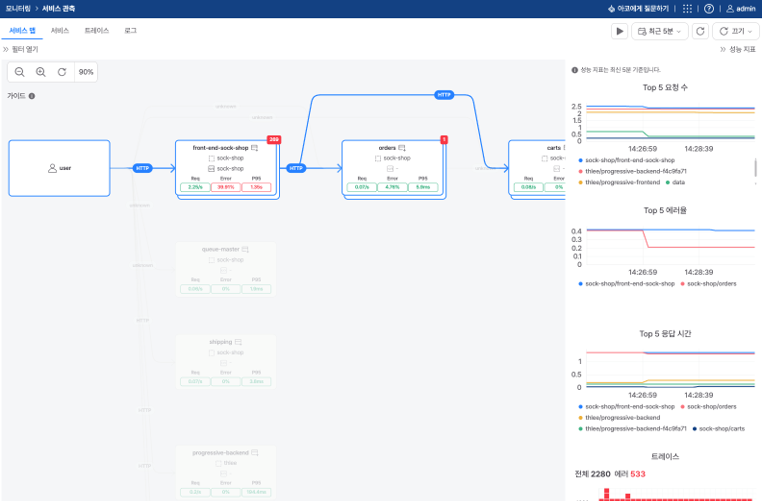Open the help question mark icon

[709, 9]
